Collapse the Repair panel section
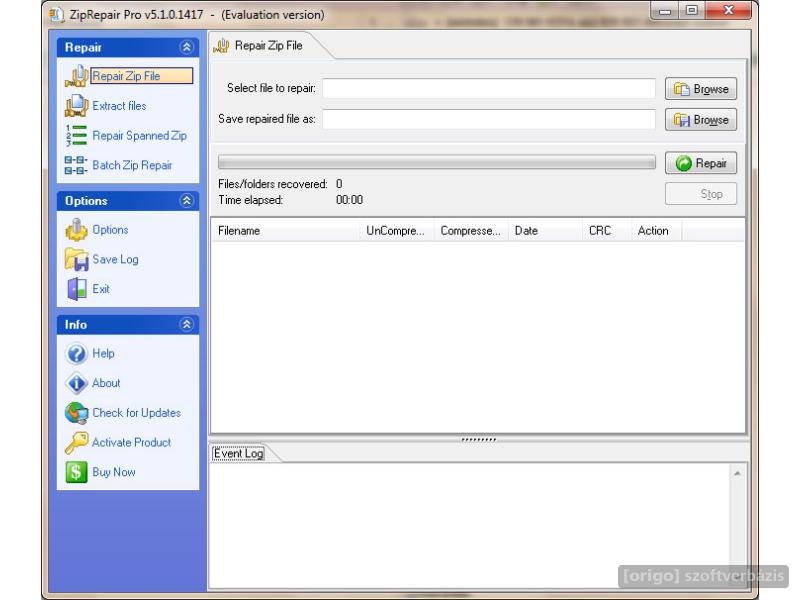 (x=187, y=47)
